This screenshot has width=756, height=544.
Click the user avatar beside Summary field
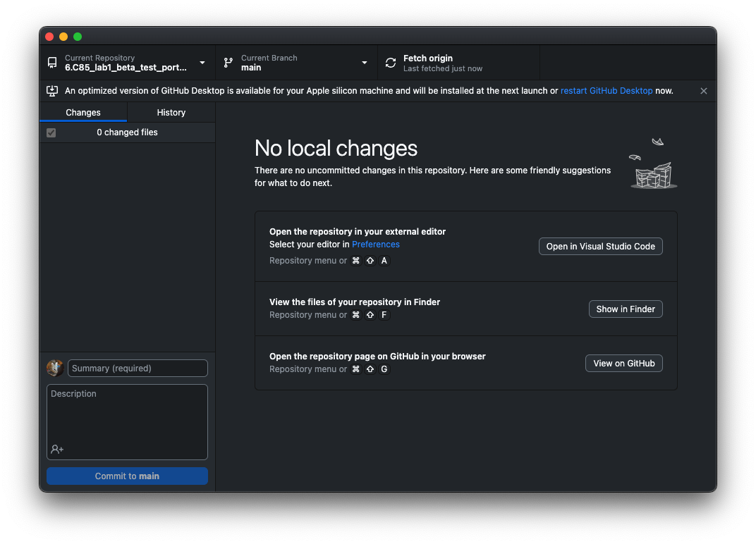coord(55,368)
